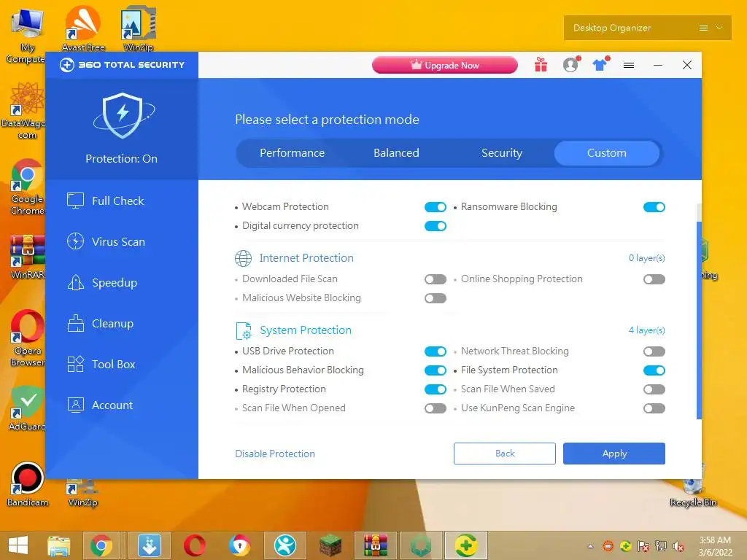Click the System Protection heading
The image size is (747, 560).
[x=306, y=330]
